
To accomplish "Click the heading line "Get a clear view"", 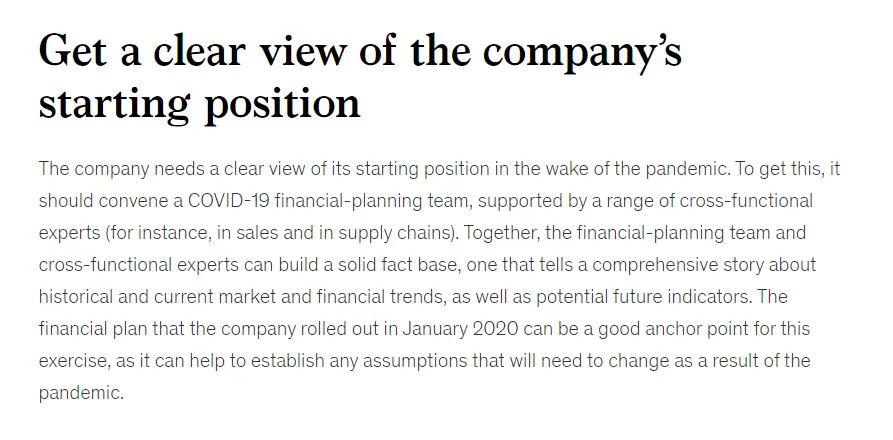I will (x=192, y=50).
